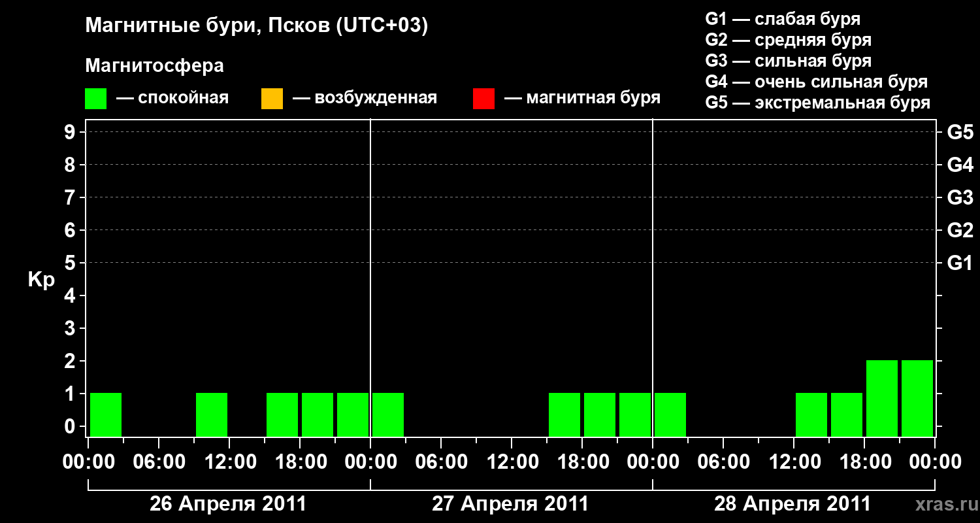Click the 'G5 — экстремальная буря' legend line
This screenshot has width=980, height=523.
[x=818, y=103]
